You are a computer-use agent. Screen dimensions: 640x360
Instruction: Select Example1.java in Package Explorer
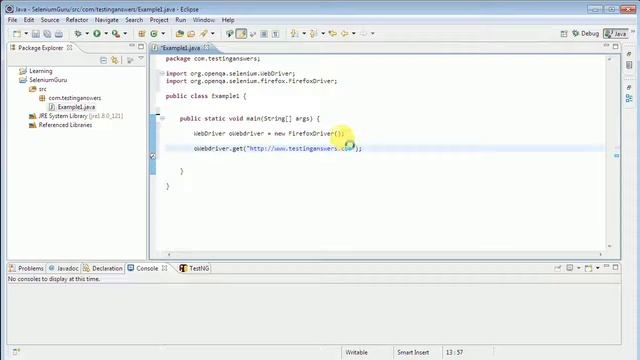72,107
